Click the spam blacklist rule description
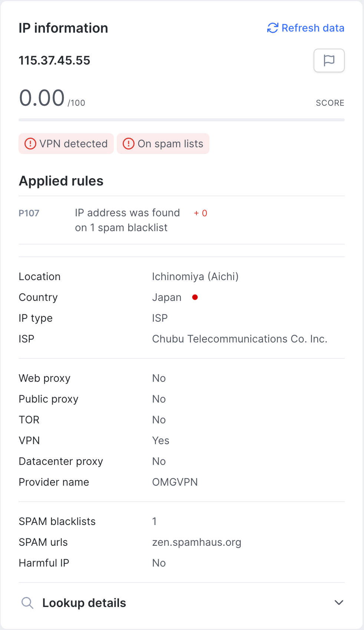This screenshot has width=364, height=630. coord(128,220)
